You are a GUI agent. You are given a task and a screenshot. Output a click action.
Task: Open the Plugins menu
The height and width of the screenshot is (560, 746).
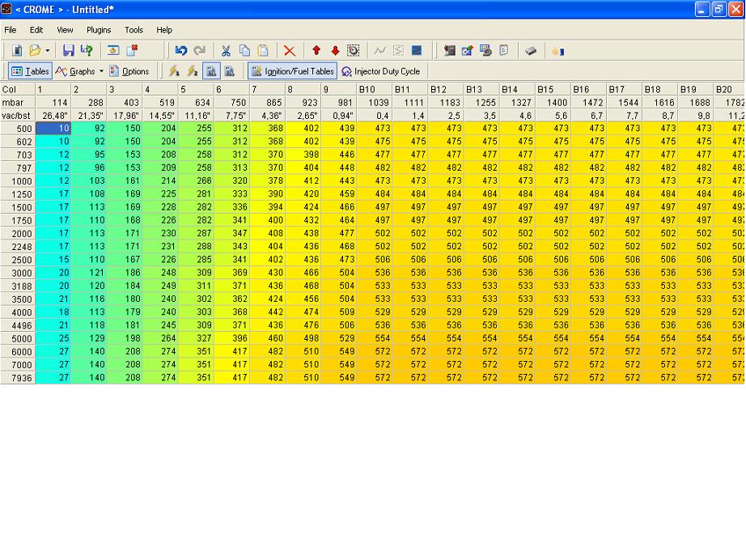click(x=99, y=30)
